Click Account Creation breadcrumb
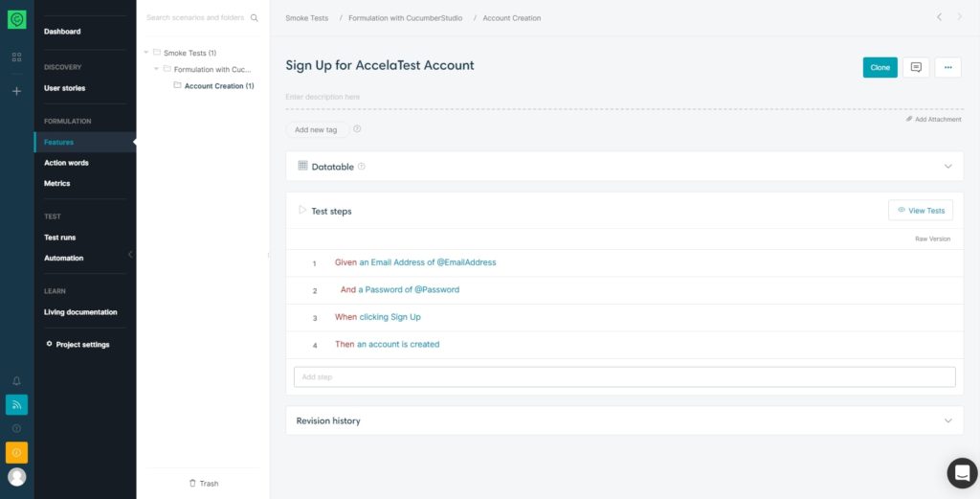The width and height of the screenshot is (980, 499). tap(512, 18)
